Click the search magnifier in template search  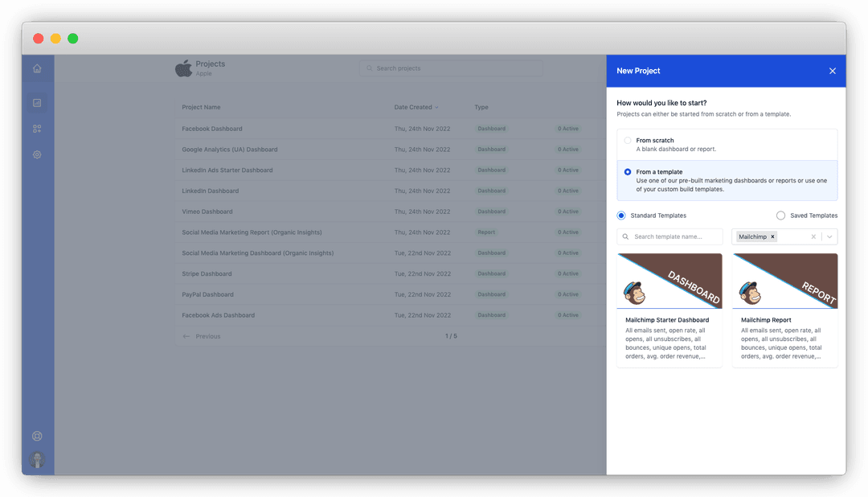point(625,236)
